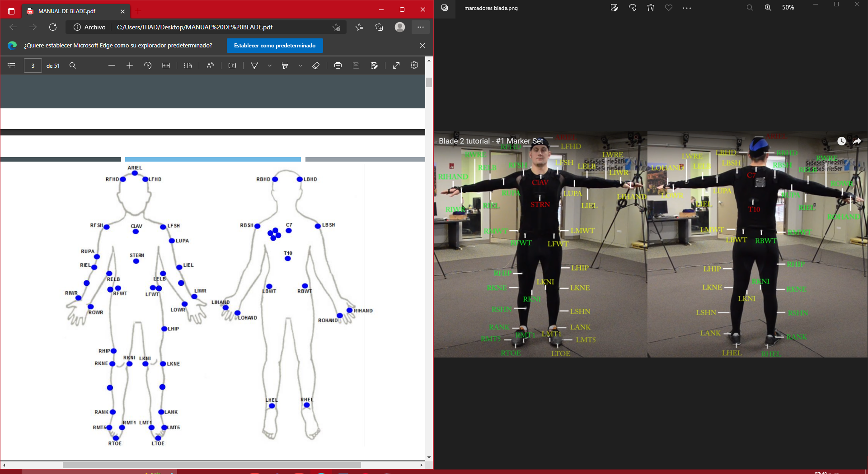Expand the Highlight options arrow
The width and height of the screenshot is (868, 474).
[300, 65]
